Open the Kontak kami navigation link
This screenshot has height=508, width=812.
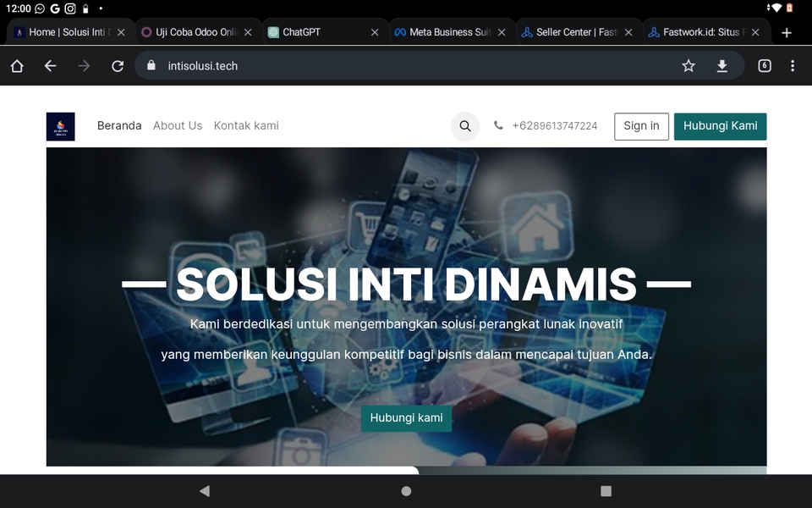pos(246,125)
